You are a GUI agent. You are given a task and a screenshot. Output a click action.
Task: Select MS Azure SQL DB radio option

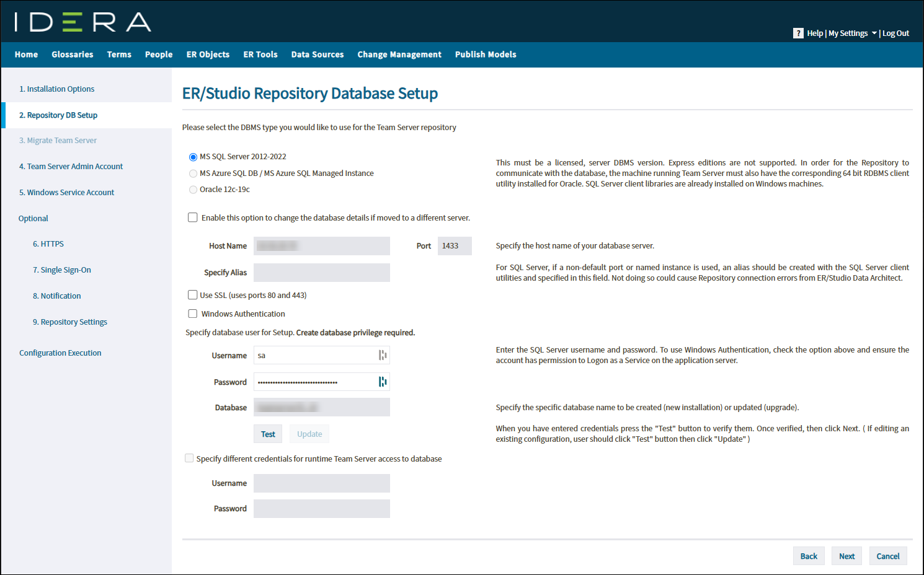coord(193,173)
